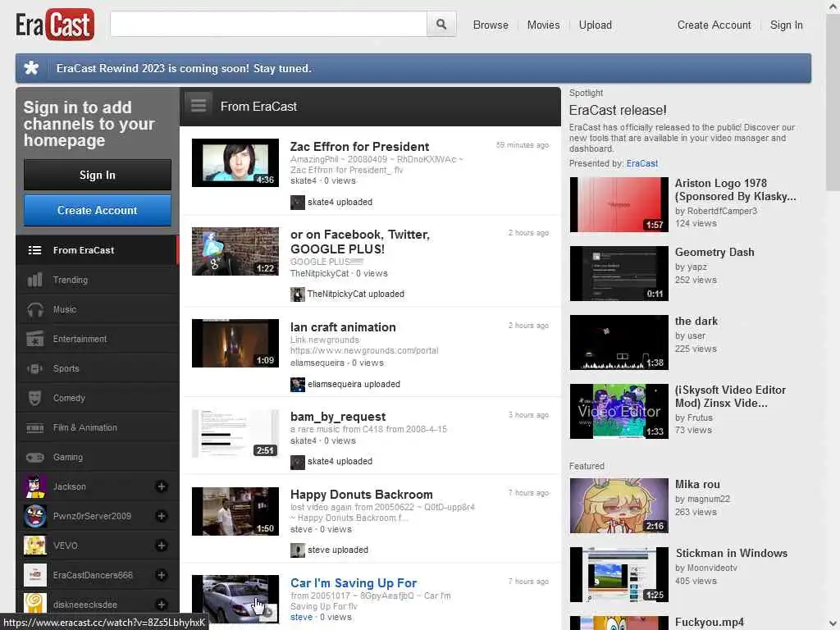Click TheNitpickyCat uploader avatar

297,294
